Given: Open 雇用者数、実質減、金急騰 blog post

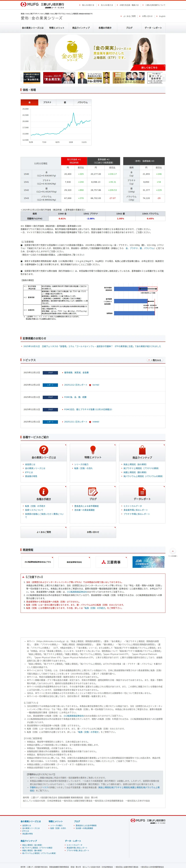Looking at the screenshot, I should click(x=77, y=373).
